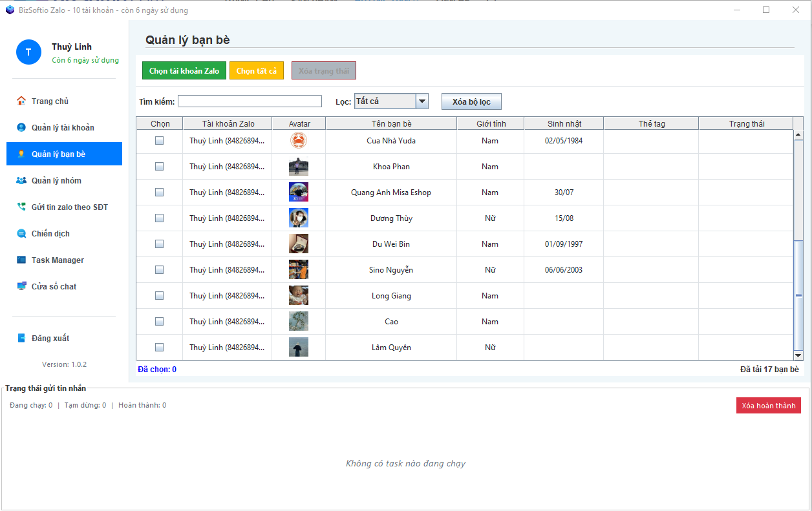812x511 pixels.
Task: Click the table scrollbar down arrow
Action: tap(798, 355)
